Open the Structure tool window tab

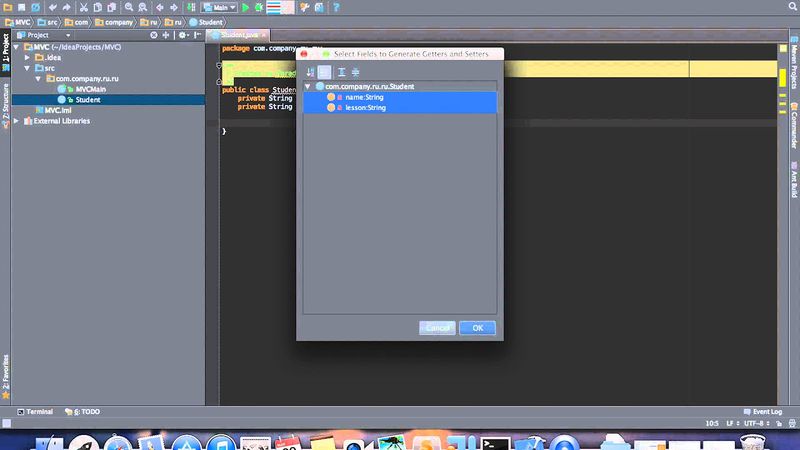[6, 105]
